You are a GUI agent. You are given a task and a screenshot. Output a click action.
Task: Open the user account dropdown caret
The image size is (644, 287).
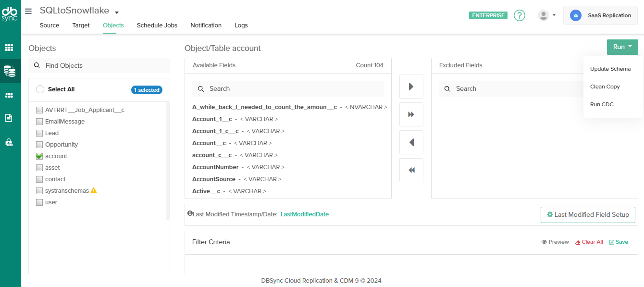pos(554,15)
